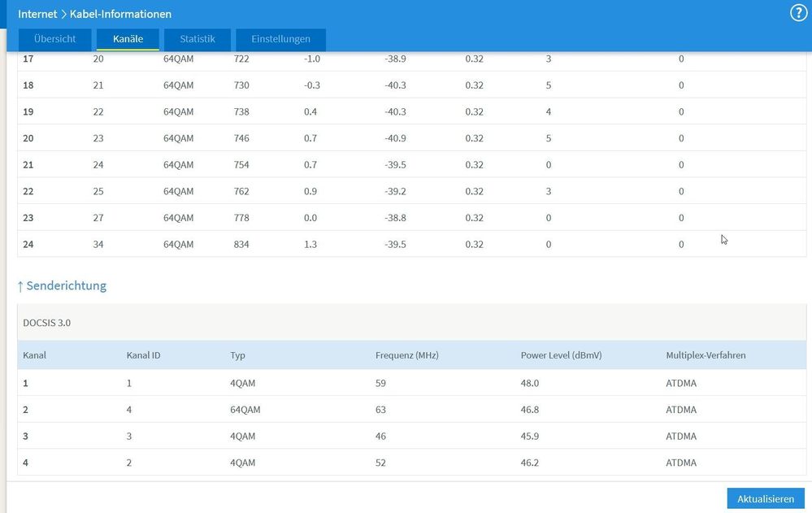
Task: Click the Kanal column header
Action: [x=35, y=355]
